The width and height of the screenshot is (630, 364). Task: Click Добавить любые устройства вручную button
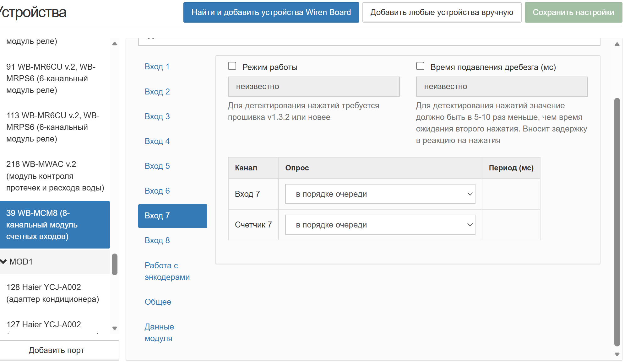point(442,12)
